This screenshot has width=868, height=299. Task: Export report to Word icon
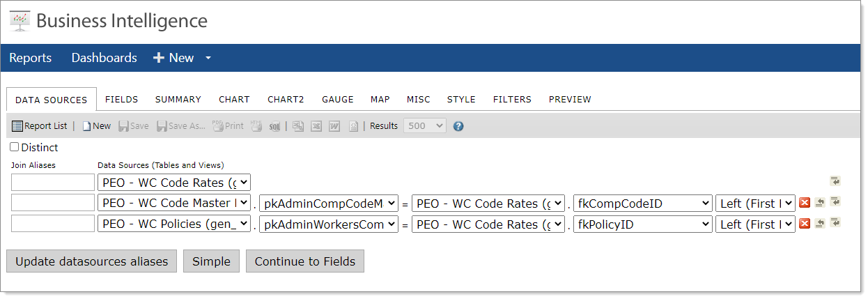[334, 126]
